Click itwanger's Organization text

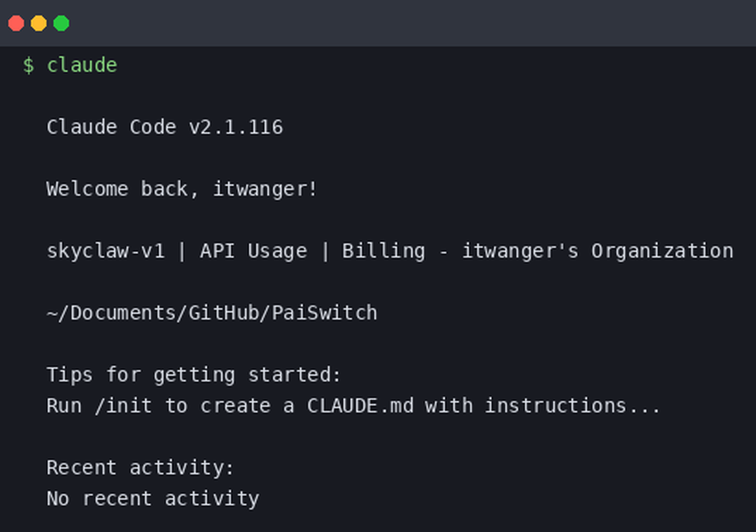(x=598, y=251)
